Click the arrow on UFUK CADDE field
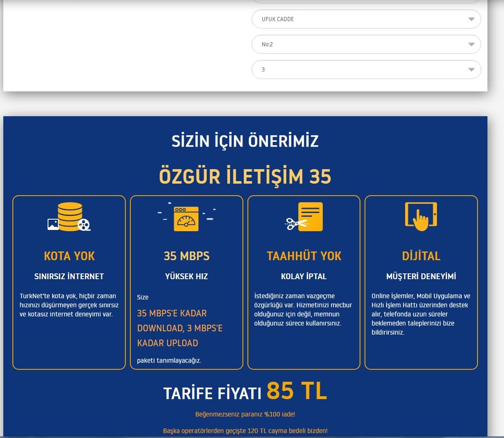The height and width of the screenshot is (438, 504). [x=471, y=19]
